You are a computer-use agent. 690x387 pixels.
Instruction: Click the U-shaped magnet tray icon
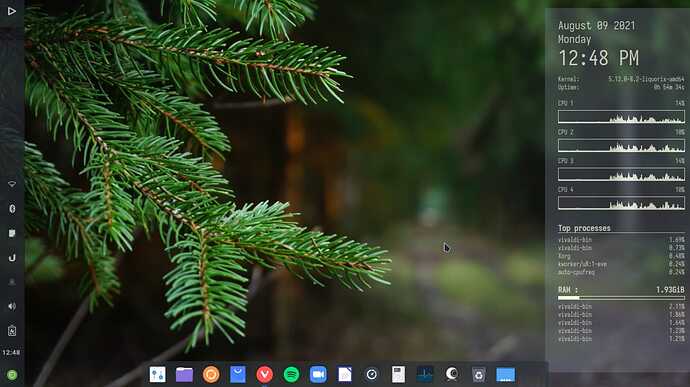(12, 258)
